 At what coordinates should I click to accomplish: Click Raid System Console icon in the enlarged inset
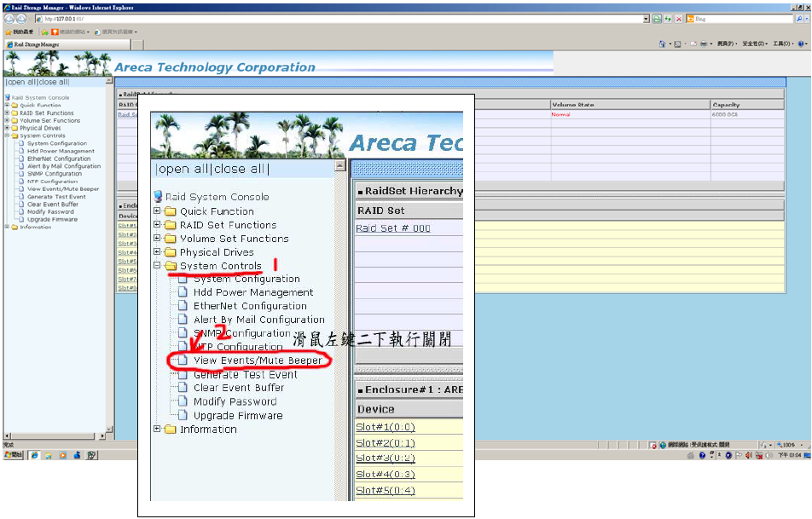click(x=159, y=197)
